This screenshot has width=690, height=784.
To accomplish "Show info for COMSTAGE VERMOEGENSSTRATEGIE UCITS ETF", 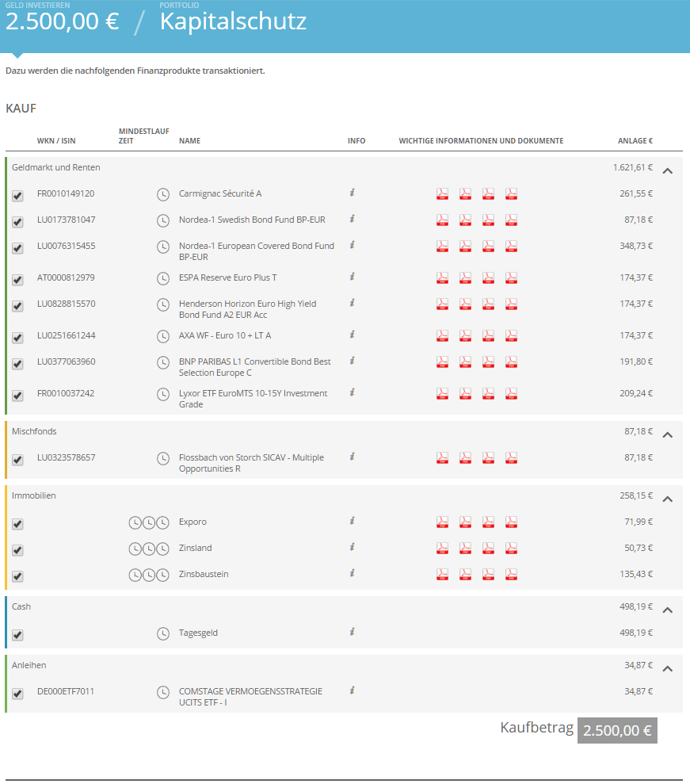I will pyautogui.click(x=353, y=690).
